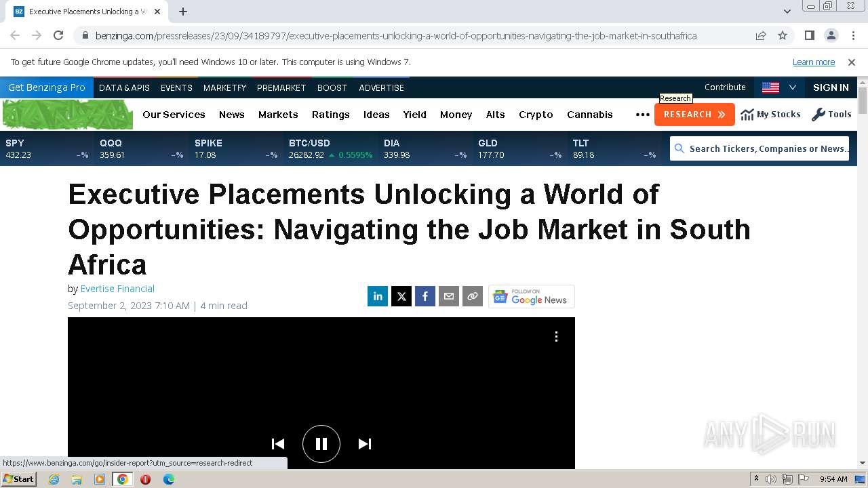
Task: Open Alts navigation item
Action: point(496,115)
